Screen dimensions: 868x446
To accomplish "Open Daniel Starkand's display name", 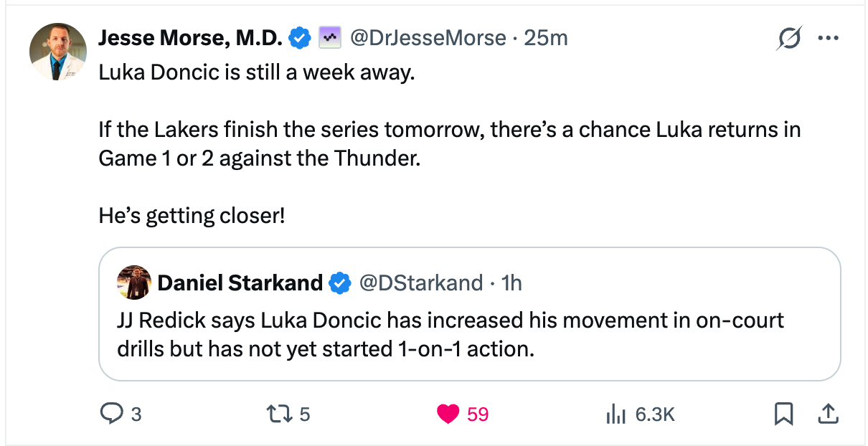I will point(240,283).
